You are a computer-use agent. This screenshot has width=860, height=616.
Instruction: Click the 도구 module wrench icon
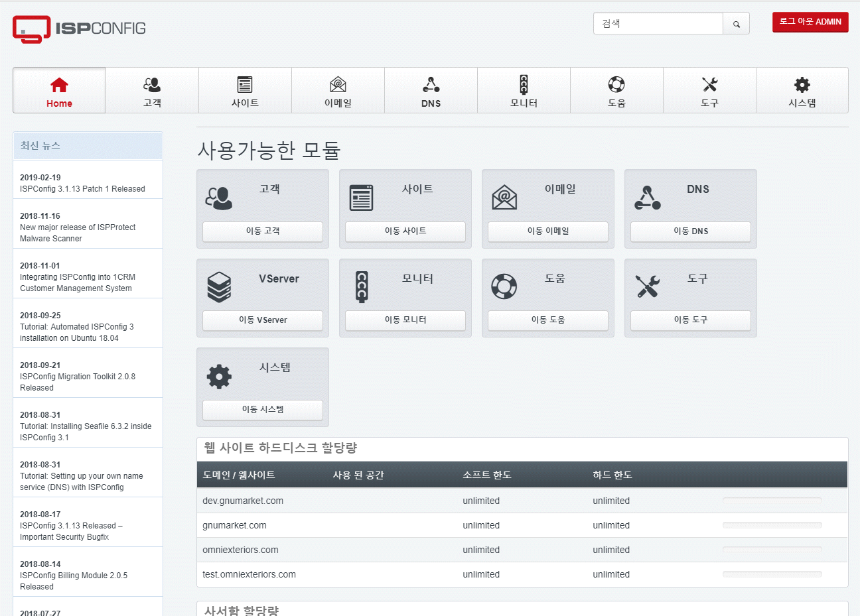(x=647, y=286)
